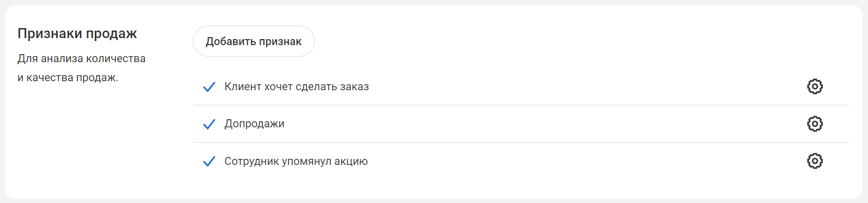Uncheck the Сотрудник упомянул акцию indicator
Viewport: 868px width, 203px height.
tap(209, 161)
